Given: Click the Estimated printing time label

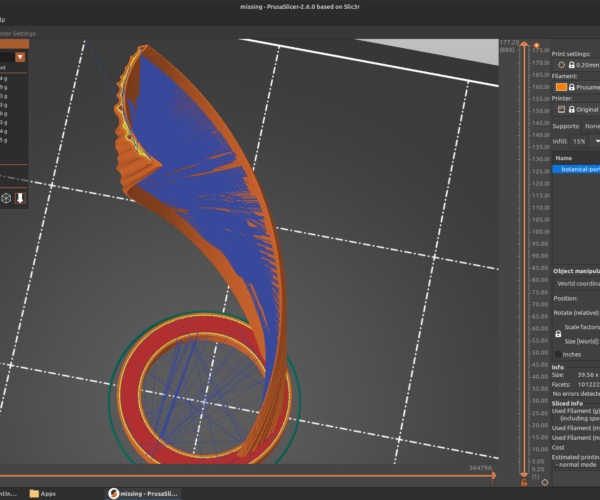Looking at the screenshot, I should point(576,457).
